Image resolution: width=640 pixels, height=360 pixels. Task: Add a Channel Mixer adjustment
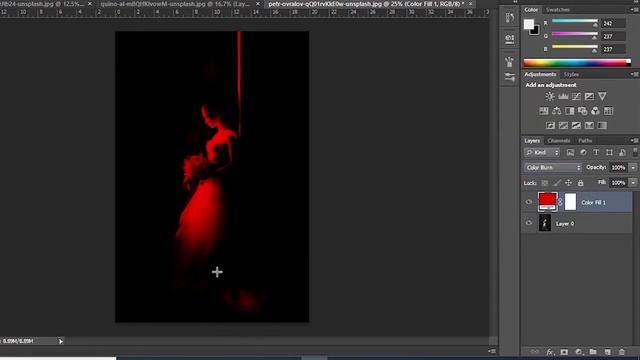(596, 111)
